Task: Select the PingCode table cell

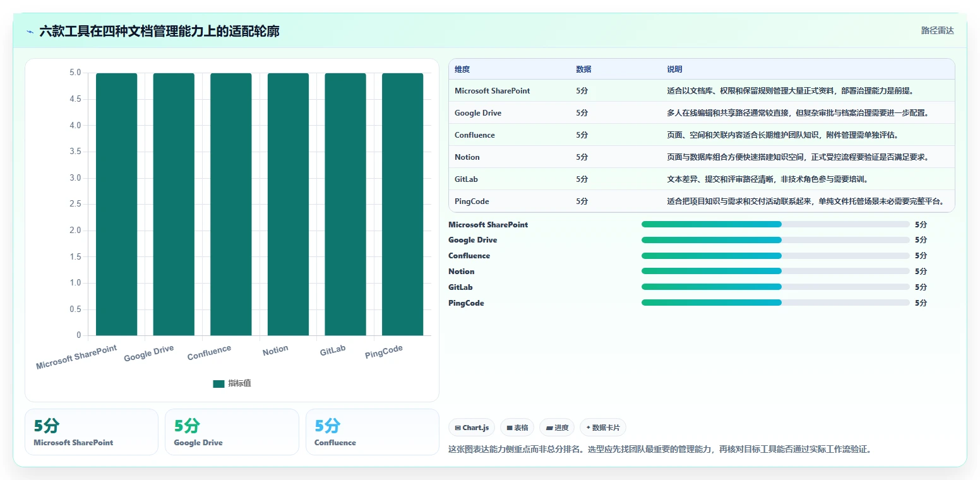Action: (472, 201)
